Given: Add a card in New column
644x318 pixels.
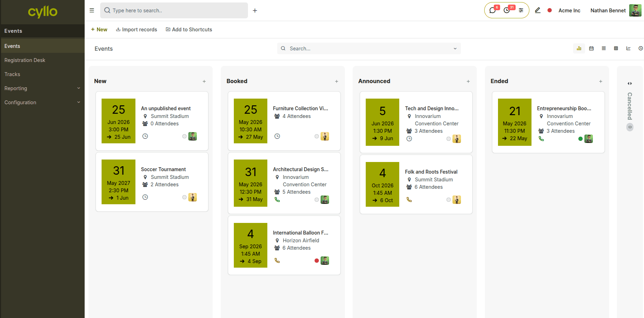Looking at the screenshot, I should coord(204,81).
